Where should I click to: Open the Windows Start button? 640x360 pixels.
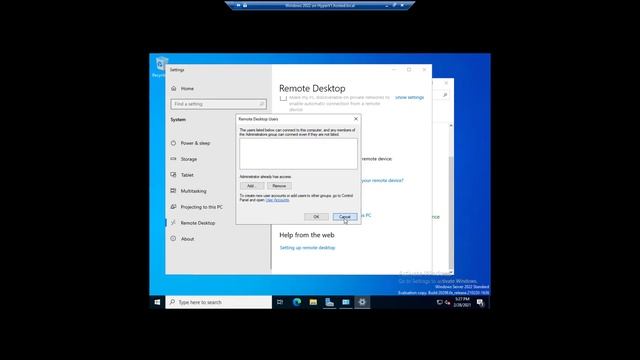[x=157, y=302]
